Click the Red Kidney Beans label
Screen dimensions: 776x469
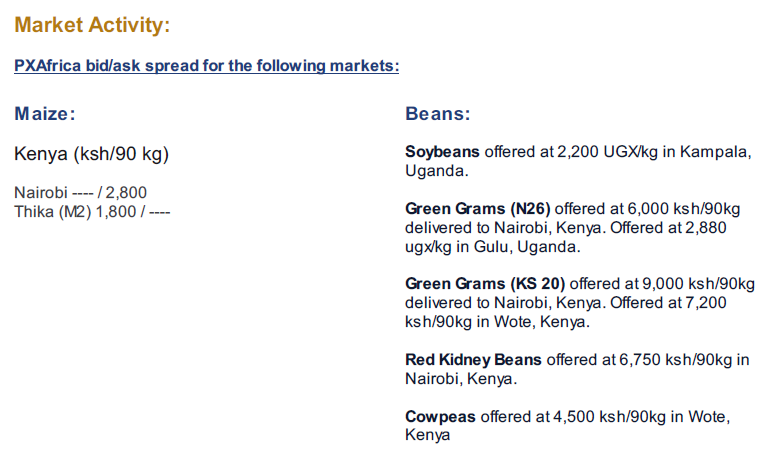click(473, 360)
